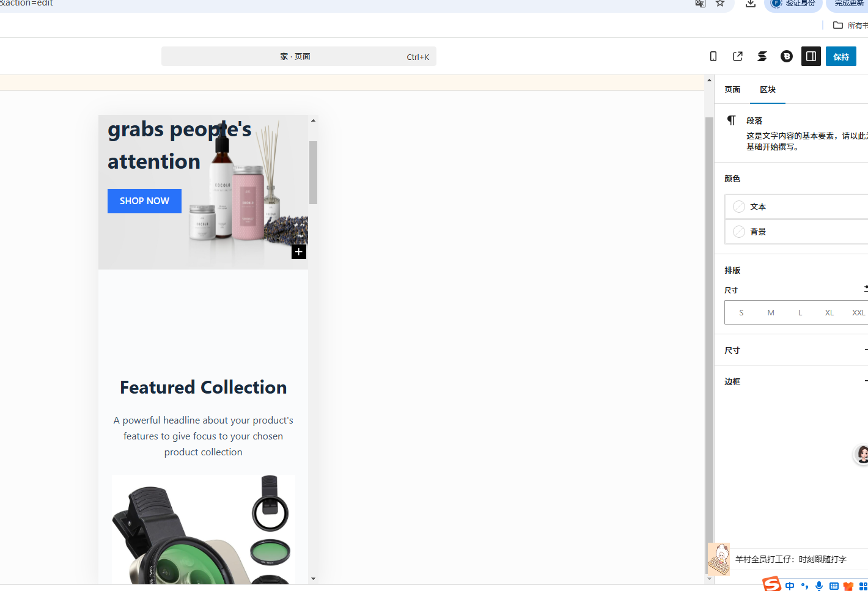Open the 所有书签 bookmarks folder
This screenshot has height=591, width=868.
(850, 25)
